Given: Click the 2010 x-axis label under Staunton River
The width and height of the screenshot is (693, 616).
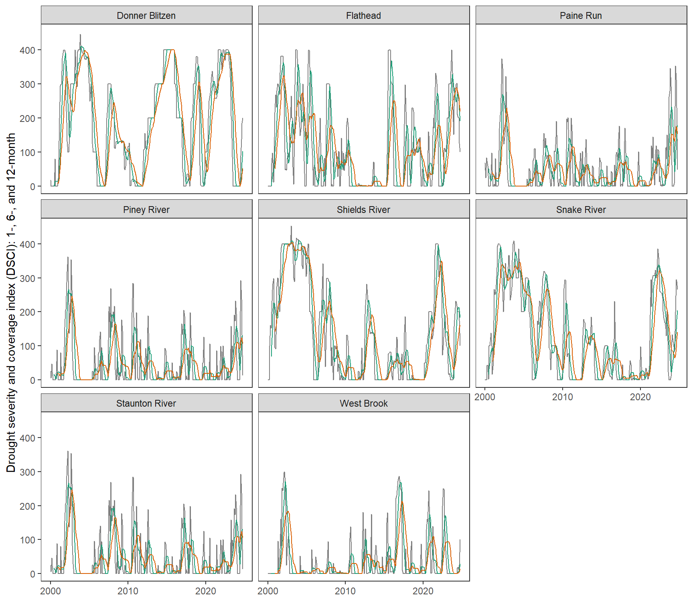Looking at the screenshot, I should (x=128, y=591).
